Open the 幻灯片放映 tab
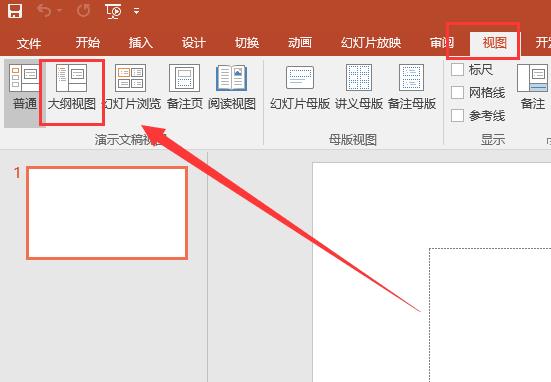Image resolution: width=551 pixels, height=382 pixels. 371,43
